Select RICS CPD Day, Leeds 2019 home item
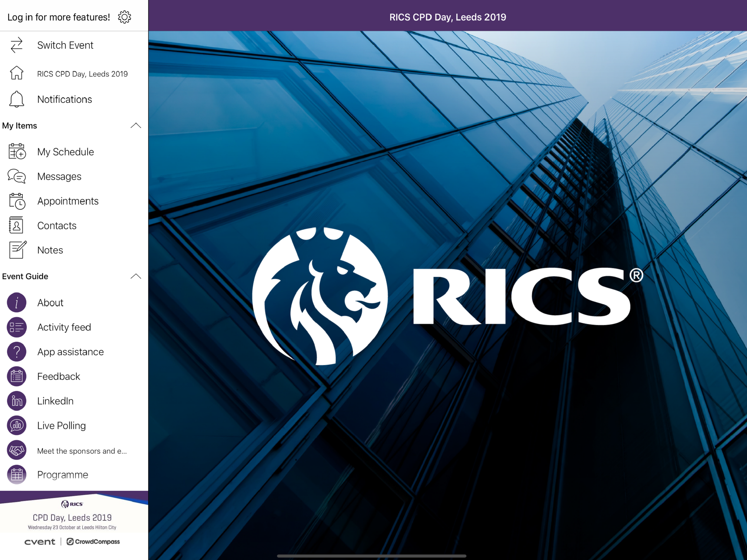This screenshot has width=747, height=560. point(74,73)
